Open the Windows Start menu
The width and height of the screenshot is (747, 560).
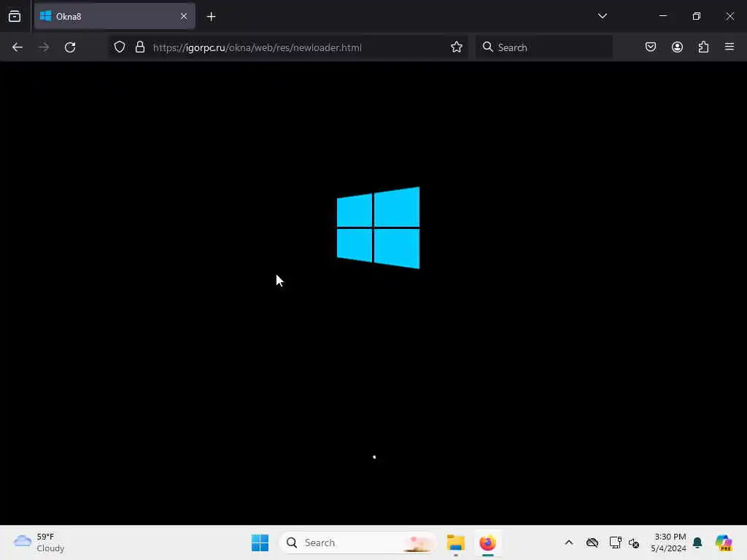pos(260,542)
